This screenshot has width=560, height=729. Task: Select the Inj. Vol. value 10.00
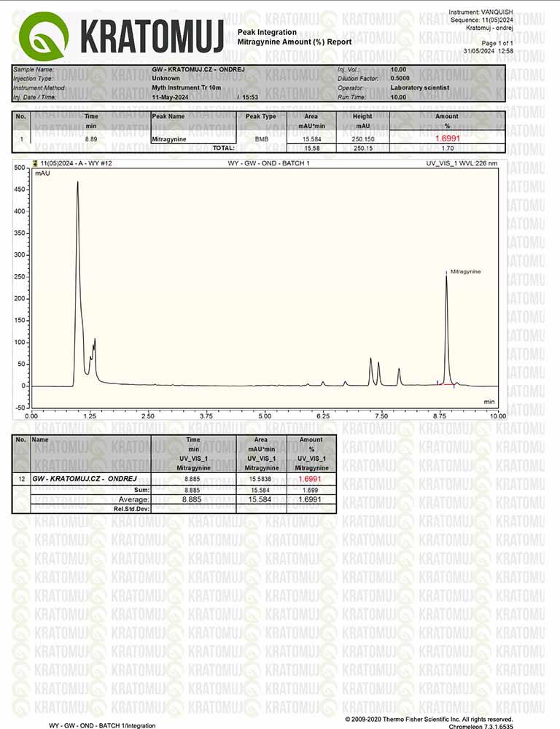click(x=398, y=69)
